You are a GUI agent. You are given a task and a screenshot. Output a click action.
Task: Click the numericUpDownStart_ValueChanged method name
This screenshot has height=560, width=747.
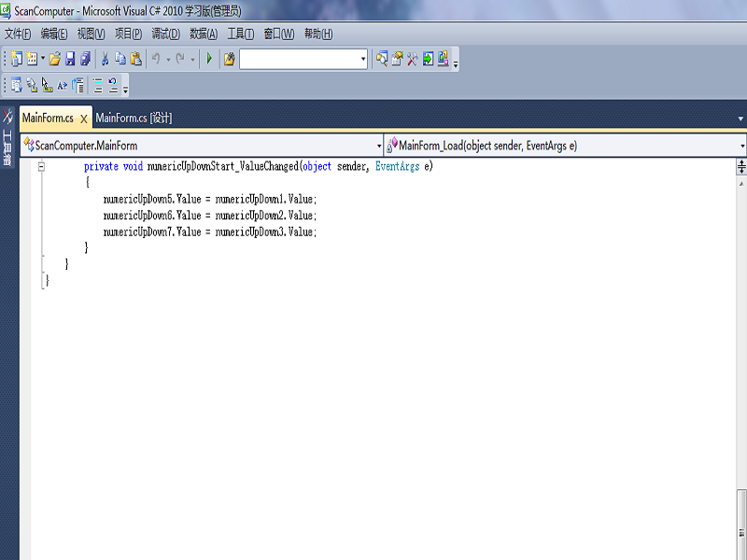pyautogui.click(x=223, y=166)
